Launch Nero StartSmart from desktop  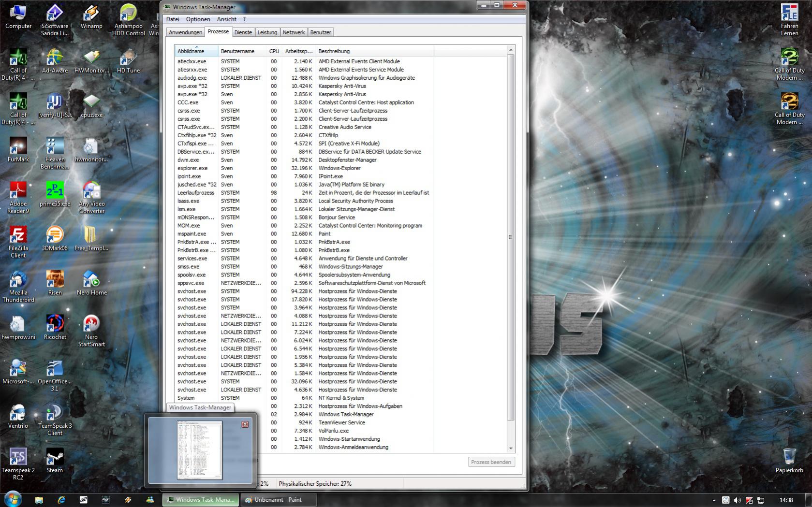tap(91, 332)
